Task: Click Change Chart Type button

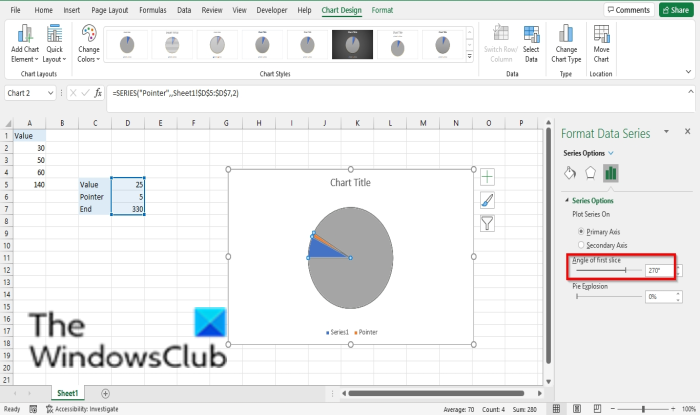Action: point(566,44)
